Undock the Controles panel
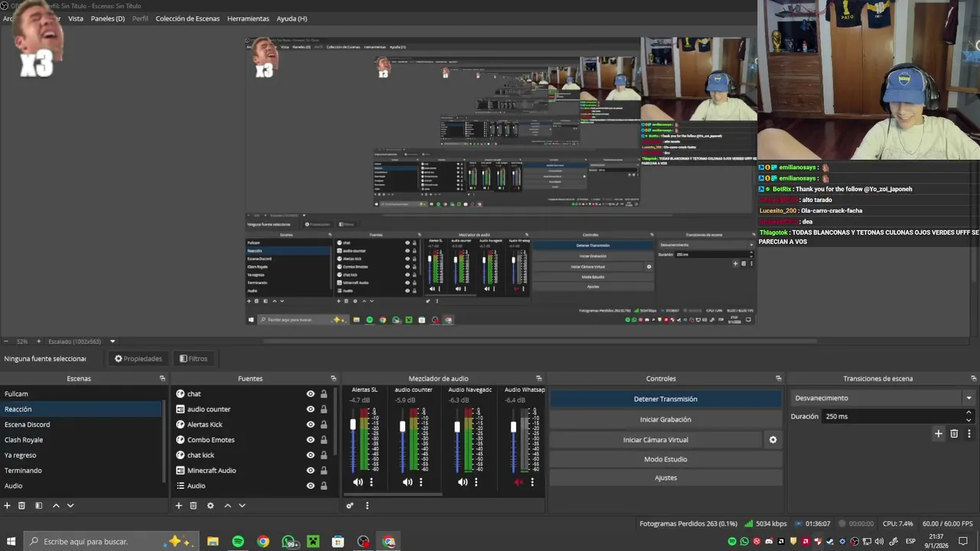The height and width of the screenshot is (551, 980). pos(779,379)
